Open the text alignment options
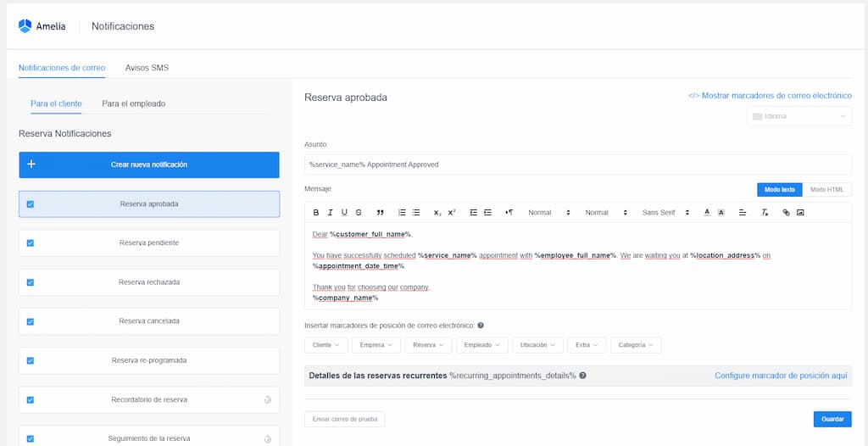This screenshot has width=868, height=446. coord(743,212)
